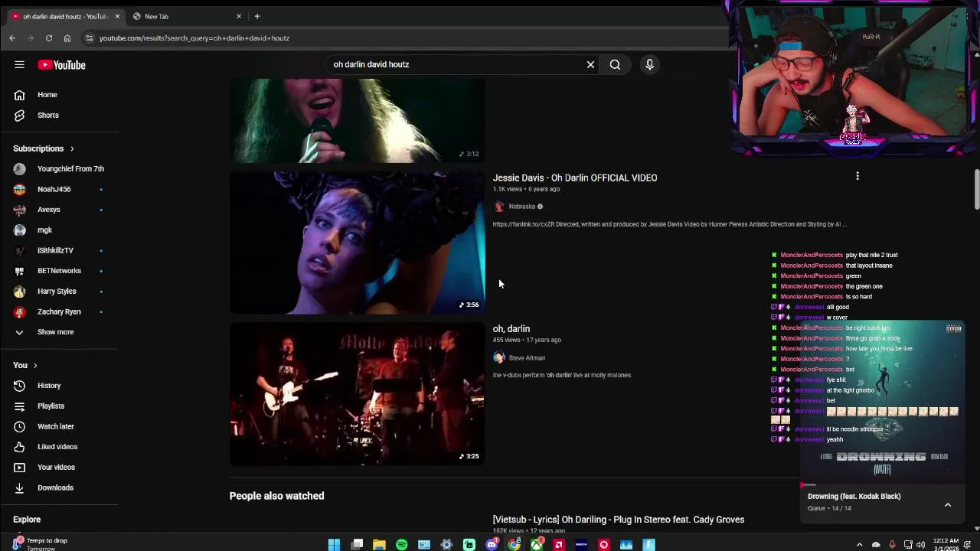Seek on the mini player progress bar
Image resolution: width=980 pixels, height=551 pixels.
882,485
